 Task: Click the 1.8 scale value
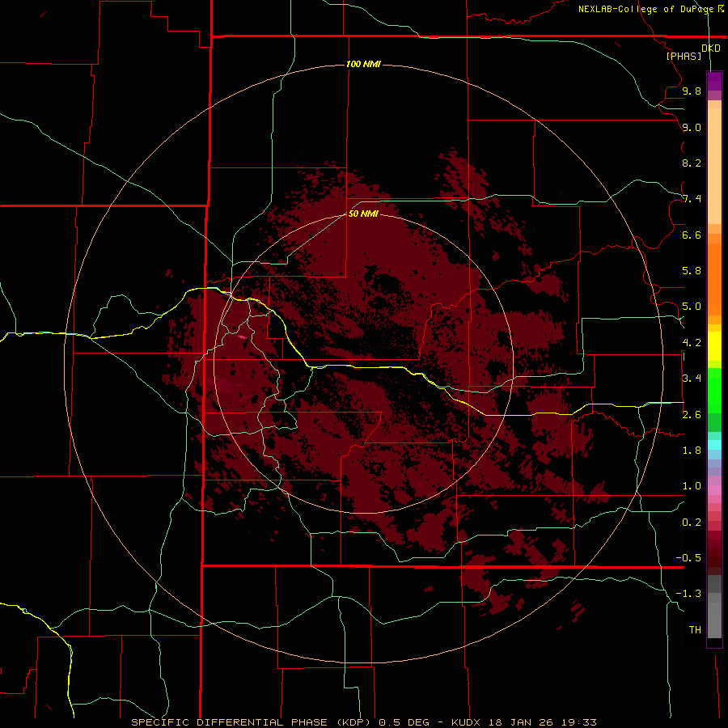(x=692, y=451)
